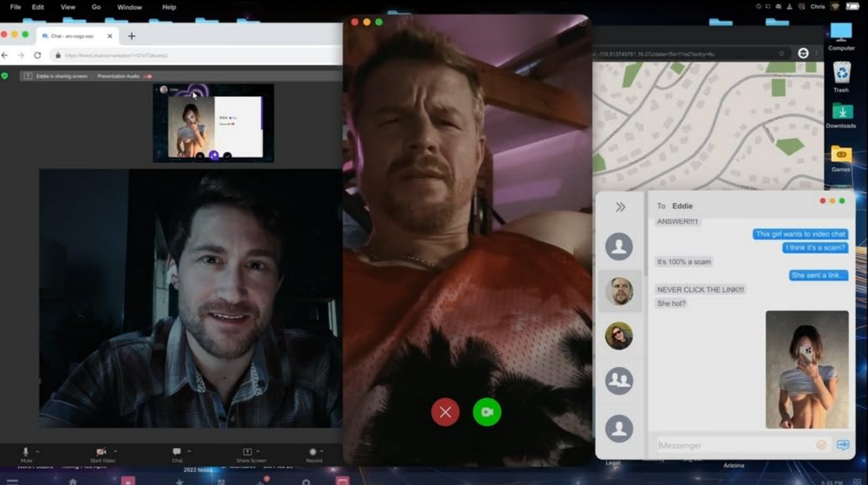Viewport: 868px width, 485px height.
Task: Open the Trash on the desktop
Action: (x=841, y=74)
